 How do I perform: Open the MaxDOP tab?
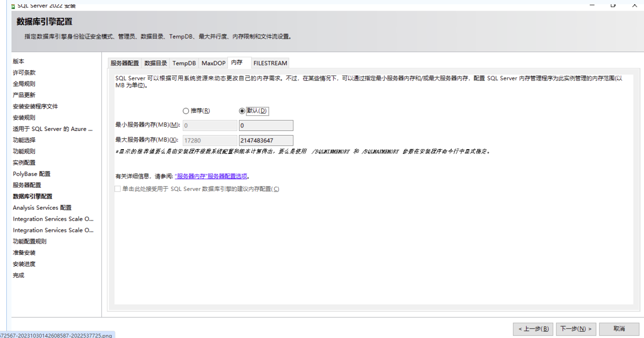tap(214, 63)
